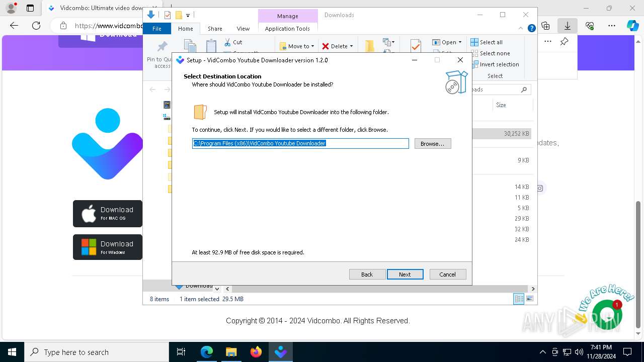Click the red Delete X icon
644x362 pixels.
[326, 46]
